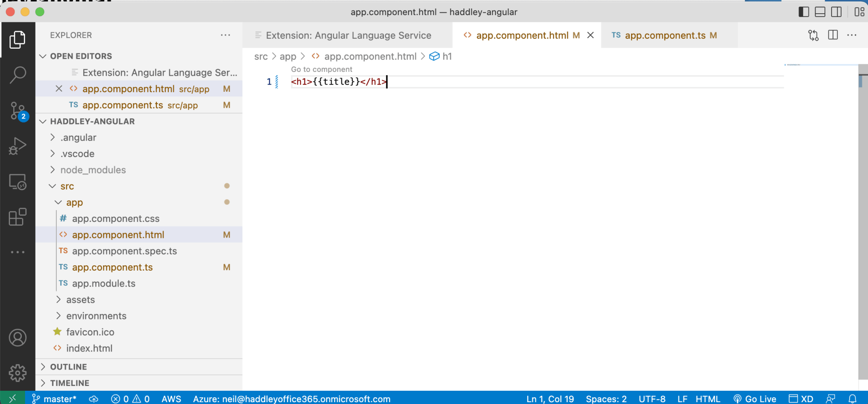Change language mode from HTML
Viewport: 868px width, 404px height.
pyautogui.click(x=708, y=399)
